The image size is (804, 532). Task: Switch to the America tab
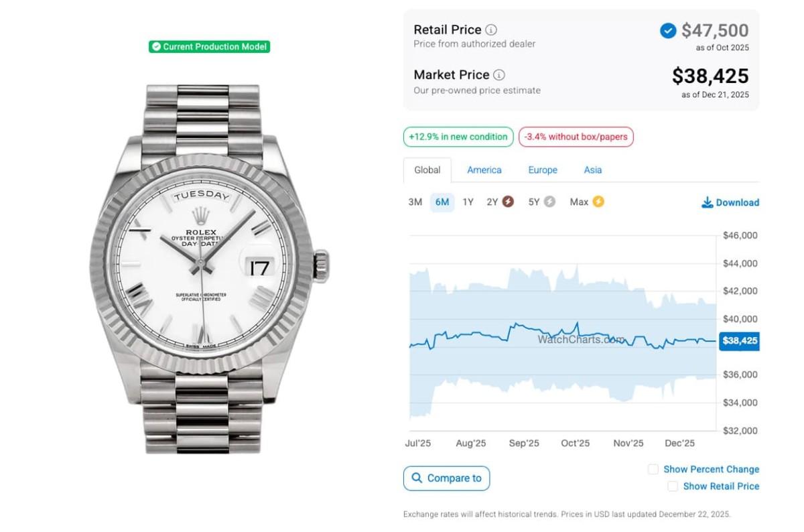[484, 170]
